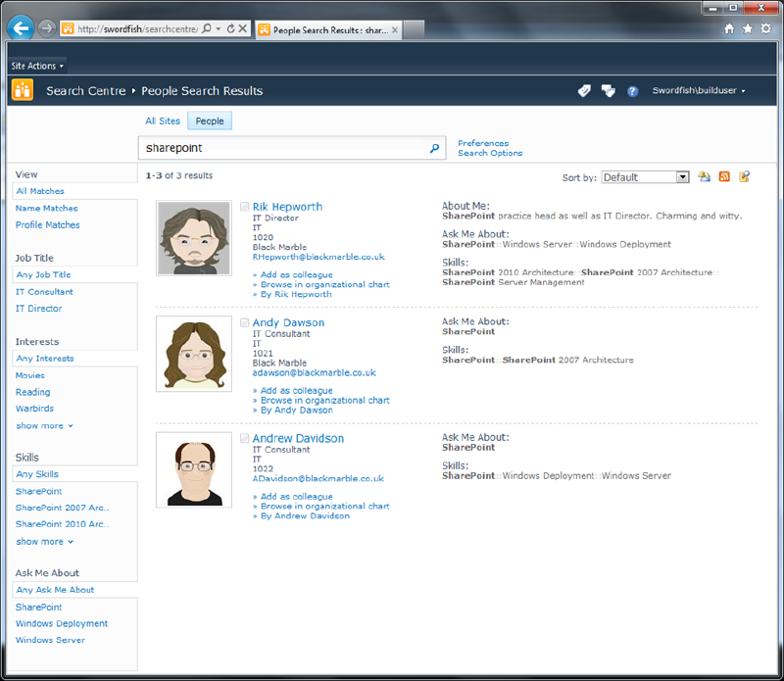Tick the checkbox next to Rik Hepworth
Viewport: 784px width, 681px height.
[x=244, y=207]
